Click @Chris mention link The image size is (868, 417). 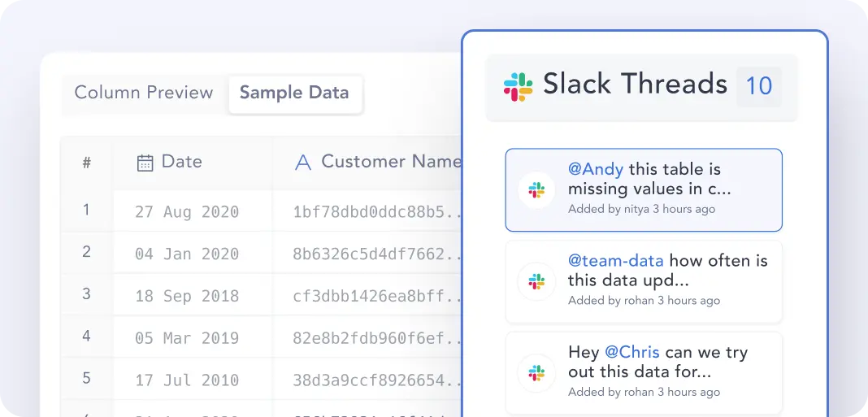(x=632, y=354)
